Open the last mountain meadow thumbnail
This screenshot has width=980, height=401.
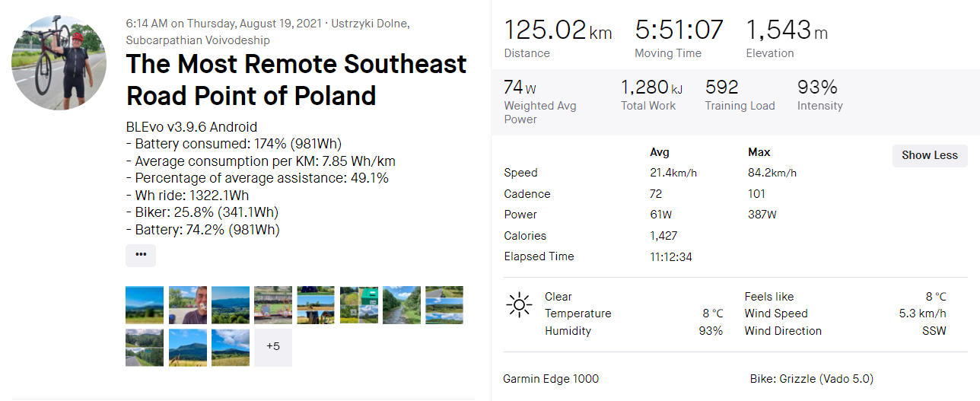(231, 347)
